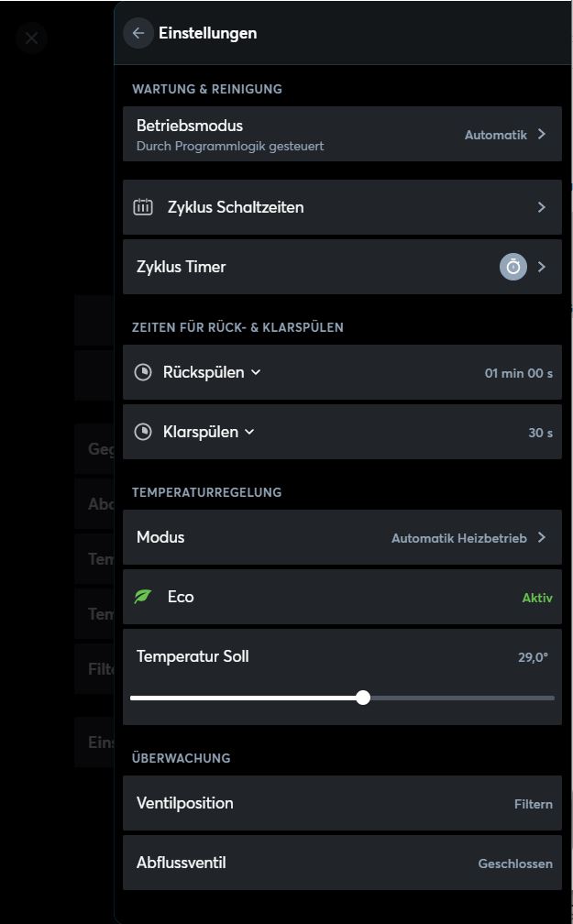
Task: Click the Abflussventil Geschlossen row
Action: coord(342,863)
